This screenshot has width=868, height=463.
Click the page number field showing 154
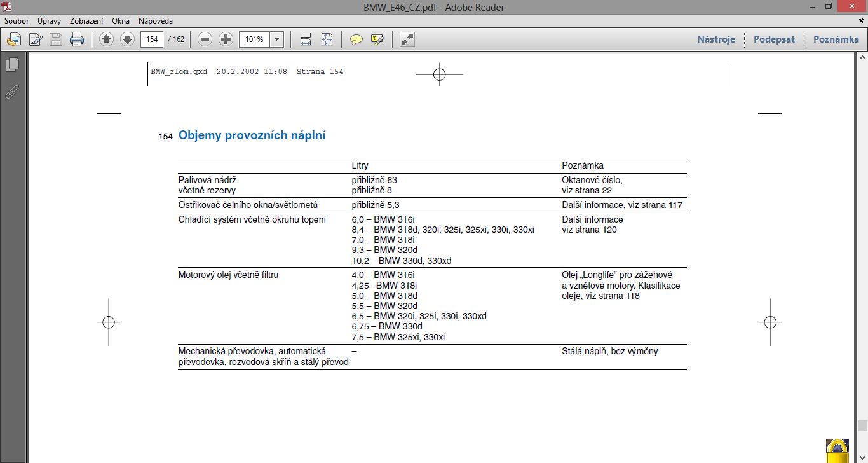[152, 39]
